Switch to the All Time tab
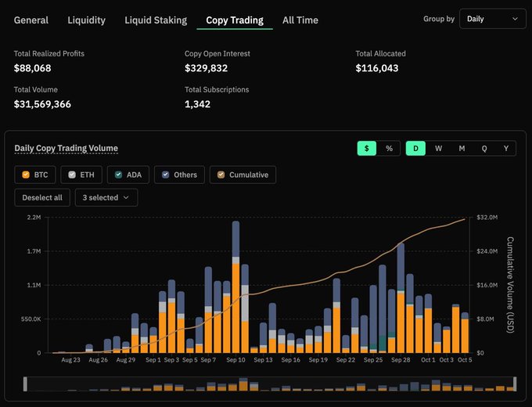This screenshot has height=407, width=532. 300,20
